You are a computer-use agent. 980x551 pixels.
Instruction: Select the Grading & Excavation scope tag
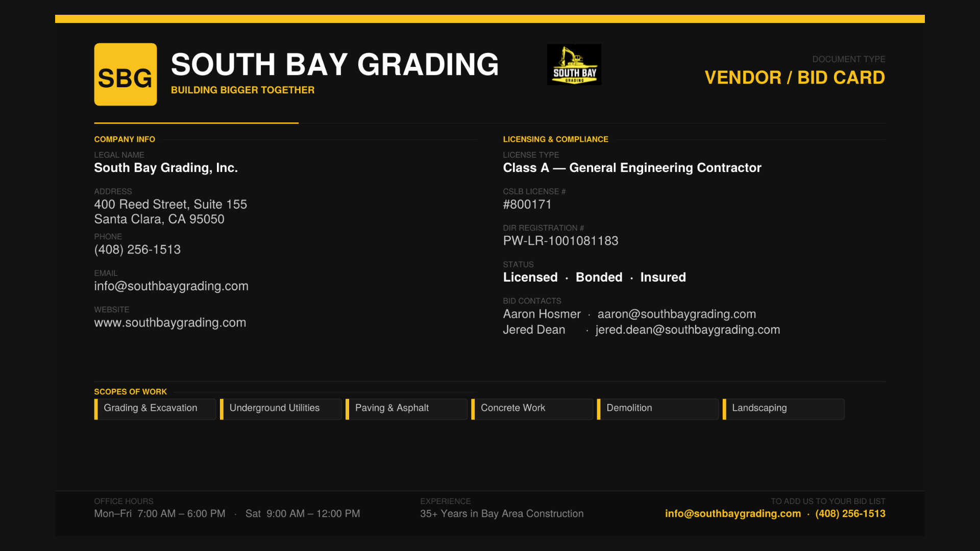pos(155,409)
